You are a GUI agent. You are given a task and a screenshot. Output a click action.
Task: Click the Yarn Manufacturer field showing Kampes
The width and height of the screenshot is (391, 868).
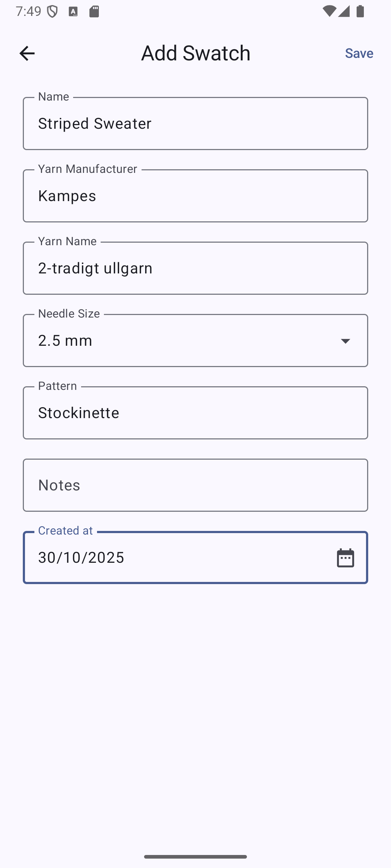coord(195,196)
